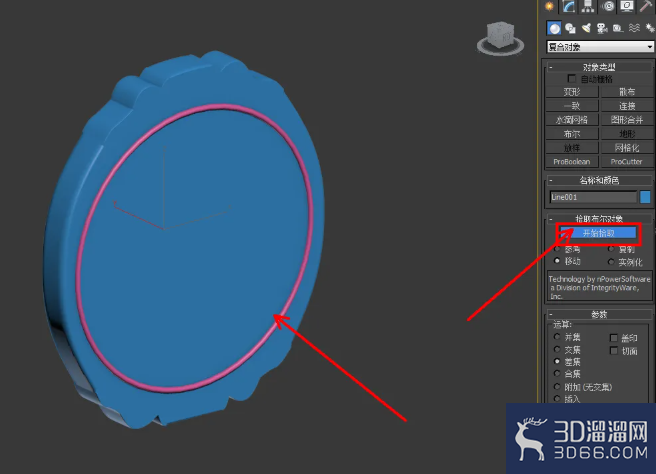
Task: Click the 变形 object type button
Action: pyautogui.click(x=572, y=92)
